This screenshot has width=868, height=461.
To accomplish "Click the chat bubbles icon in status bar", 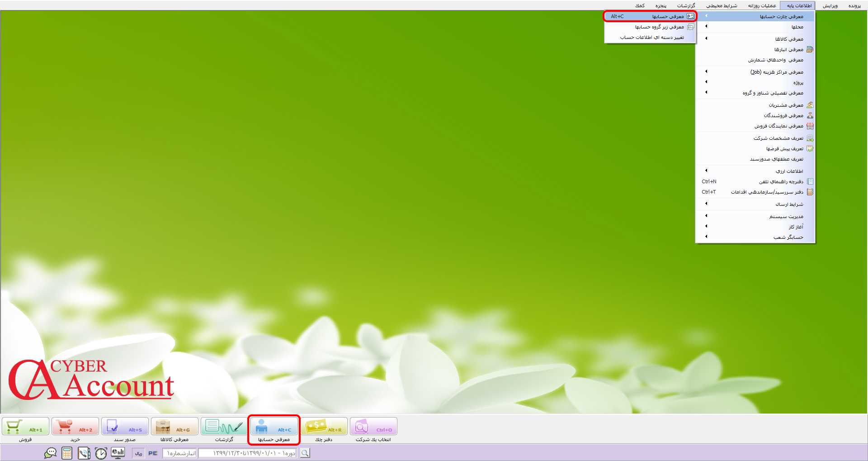I will point(50,453).
